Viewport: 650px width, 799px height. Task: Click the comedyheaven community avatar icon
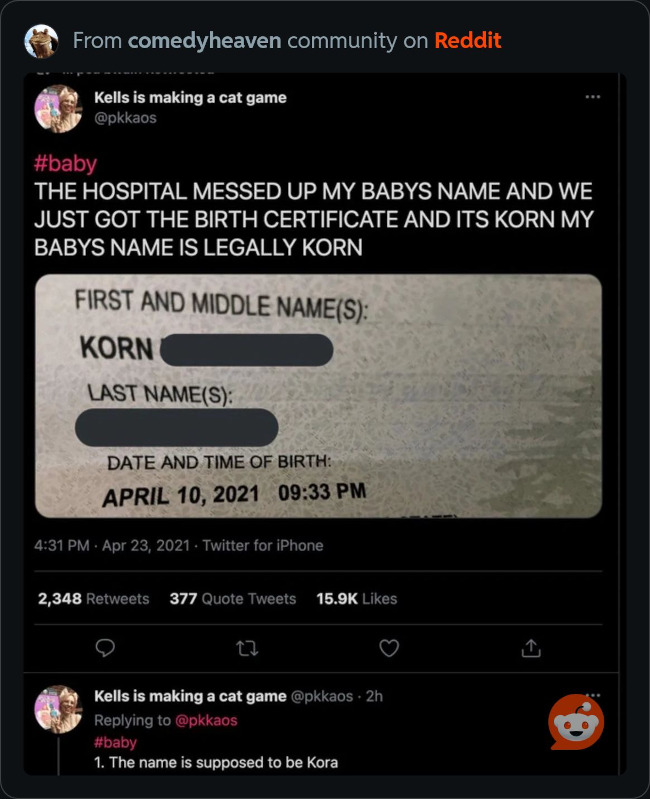[42, 41]
